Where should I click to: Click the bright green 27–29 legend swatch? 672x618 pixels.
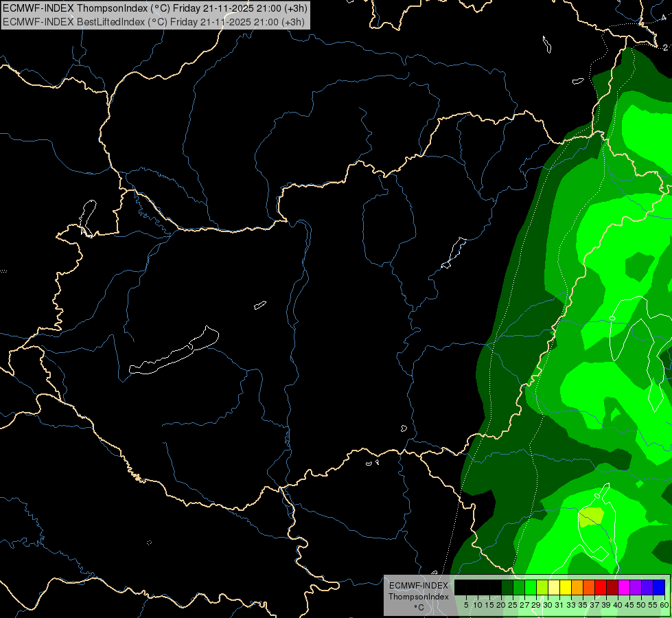coord(531,588)
